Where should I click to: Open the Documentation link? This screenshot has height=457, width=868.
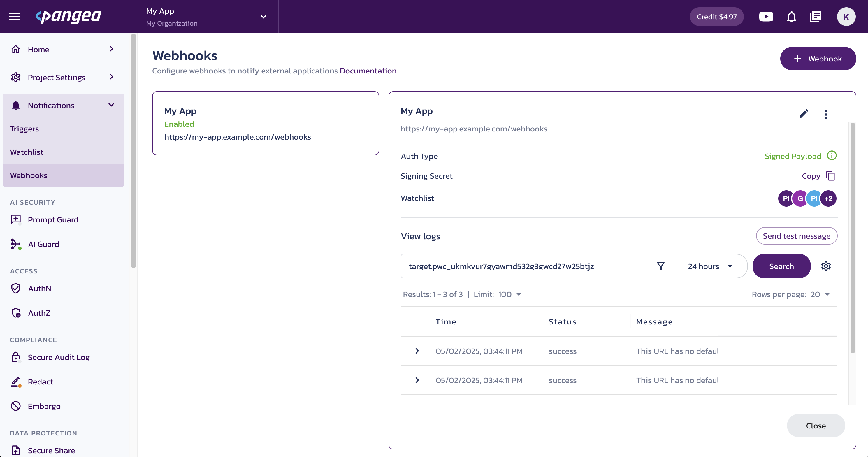(368, 71)
